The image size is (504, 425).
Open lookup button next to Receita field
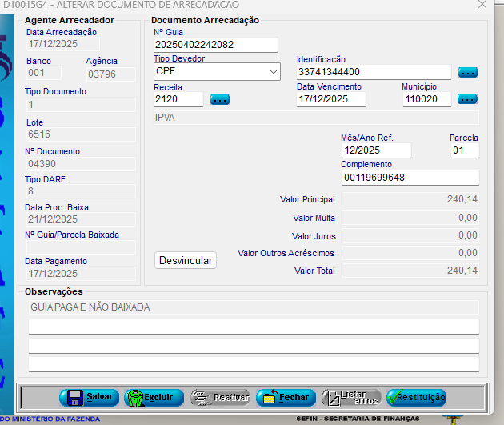[220, 100]
